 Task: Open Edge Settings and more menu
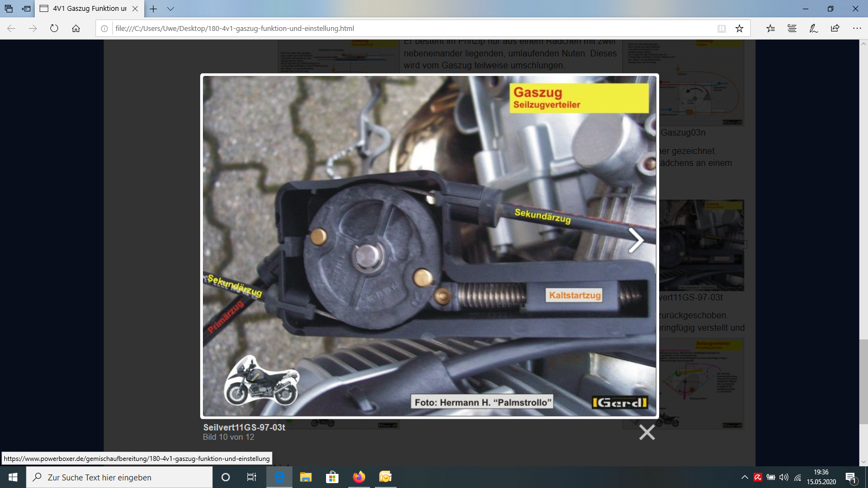[x=857, y=28]
